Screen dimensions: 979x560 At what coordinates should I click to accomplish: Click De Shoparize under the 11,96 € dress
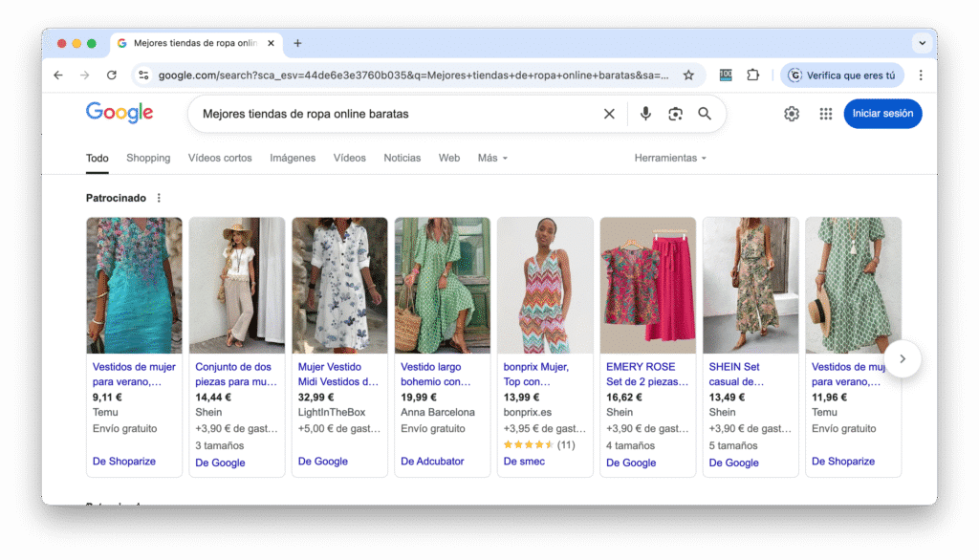843,462
